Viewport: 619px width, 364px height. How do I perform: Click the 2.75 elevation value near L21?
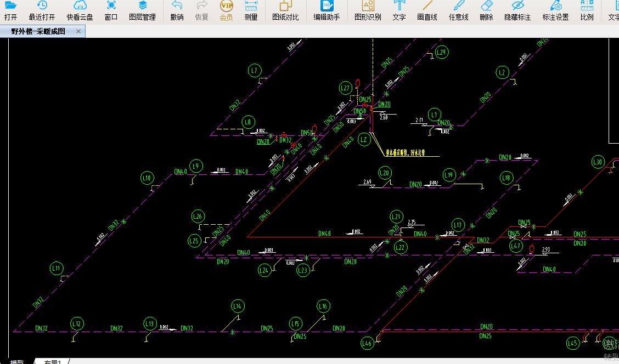tap(412, 223)
